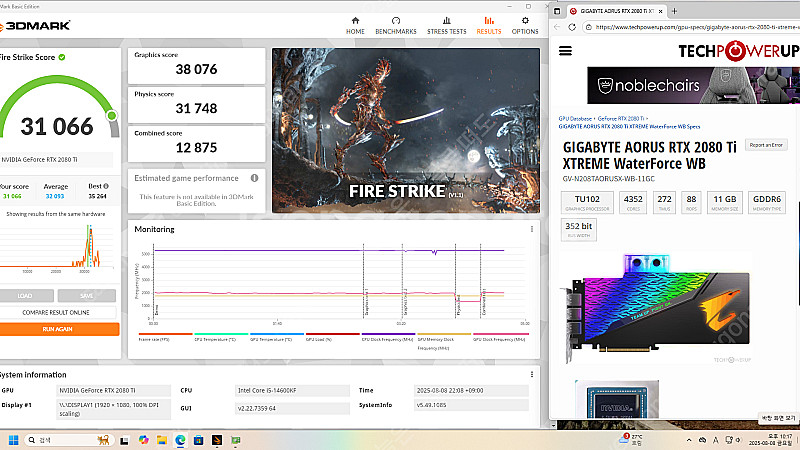The image size is (800, 450).
Task: Open the System information three-dot menu
Action: [x=532, y=374]
